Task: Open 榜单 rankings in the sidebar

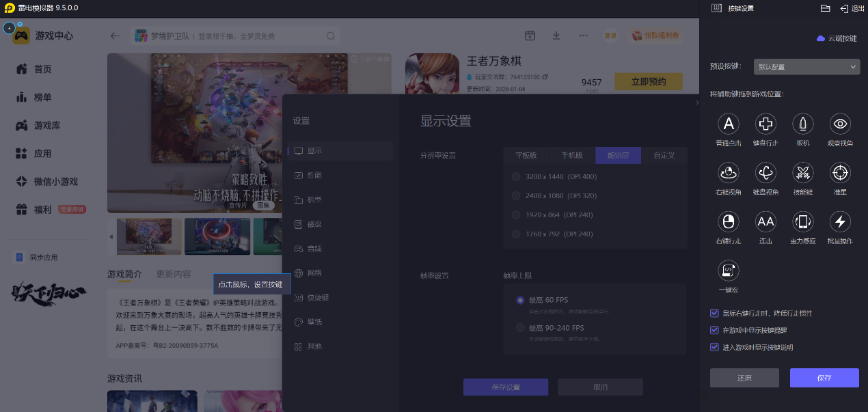Action: [42, 97]
